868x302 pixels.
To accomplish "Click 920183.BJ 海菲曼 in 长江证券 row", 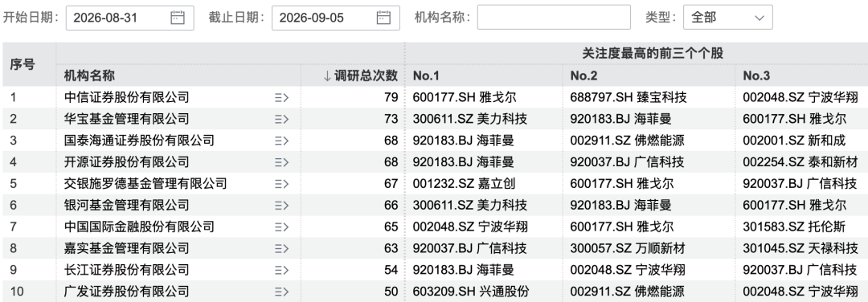I will point(464,271).
